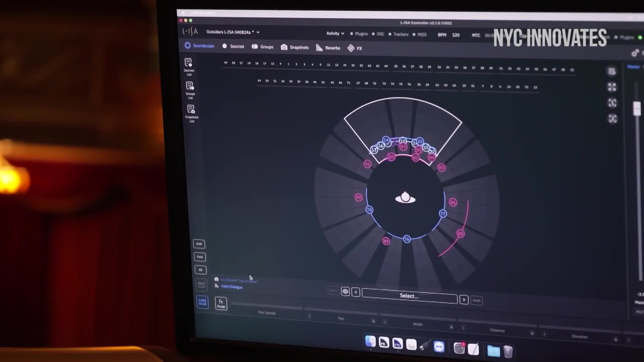The height and width of the screenshot is (362, 644).
Task: Open the Select... source field
Action: click(410, 296)
